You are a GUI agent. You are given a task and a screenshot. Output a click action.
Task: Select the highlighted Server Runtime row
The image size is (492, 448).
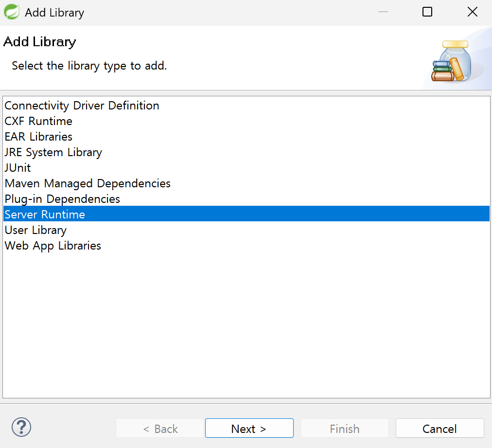point(246,214)
